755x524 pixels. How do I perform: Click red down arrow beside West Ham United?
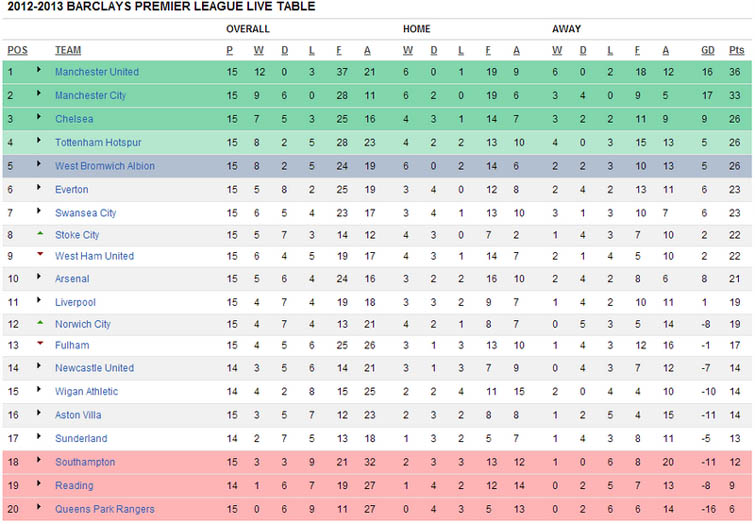(40, 254)
